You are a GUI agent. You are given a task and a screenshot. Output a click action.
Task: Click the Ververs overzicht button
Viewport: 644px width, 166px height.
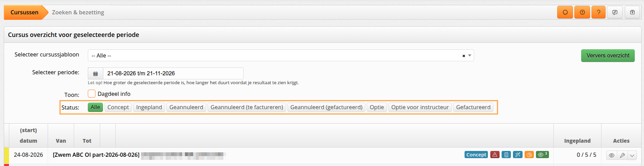(x=608, y=55)
